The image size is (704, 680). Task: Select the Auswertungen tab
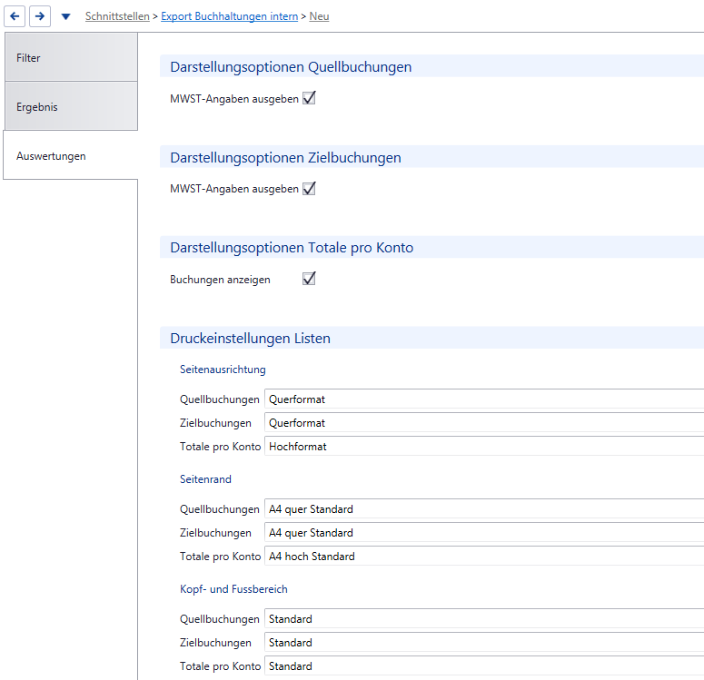click(x=71, y=155)
